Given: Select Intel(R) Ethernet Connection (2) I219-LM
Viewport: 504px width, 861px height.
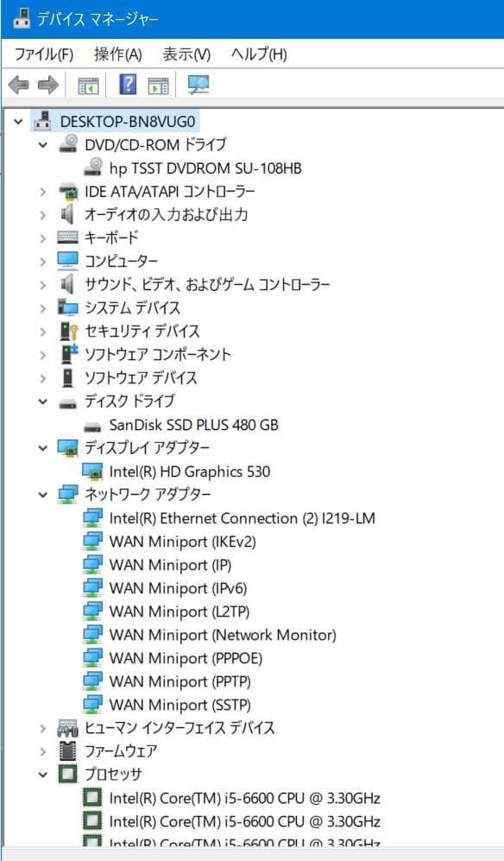Looking at the screenshot, I should coord(243,518).
